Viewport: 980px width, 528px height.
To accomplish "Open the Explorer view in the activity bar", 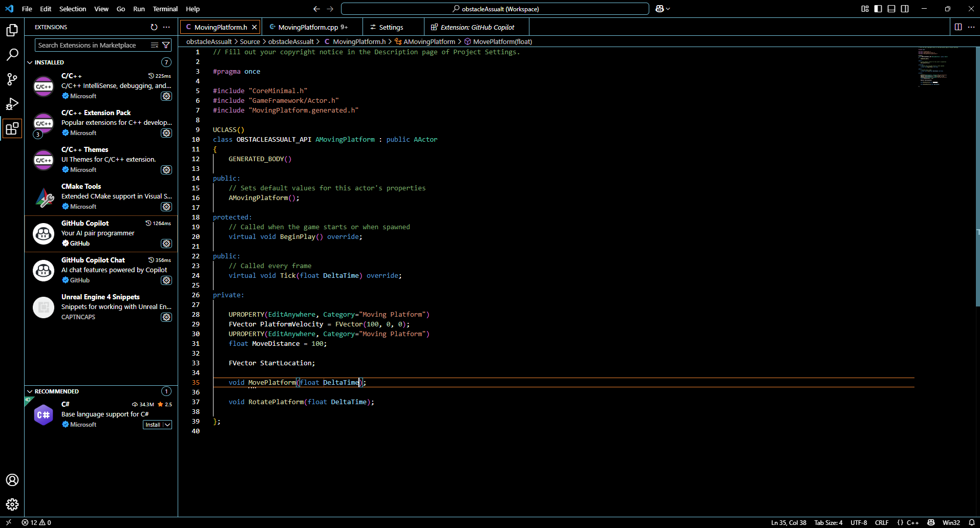I will point(12,30).
